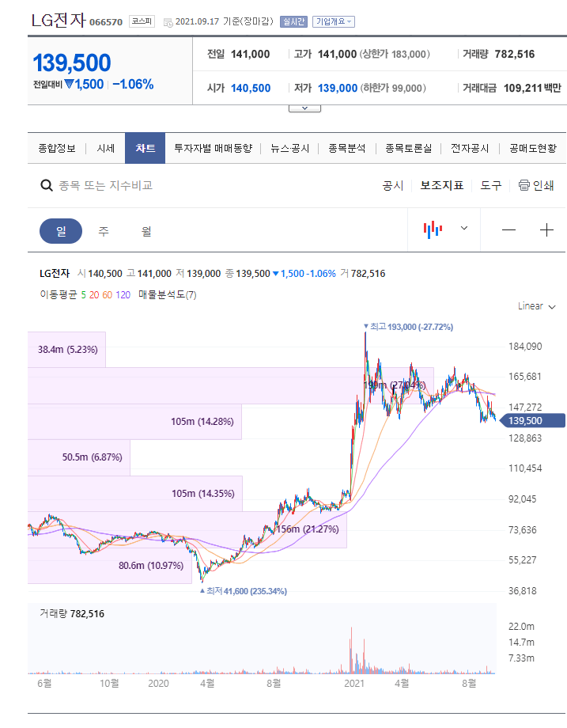Open the 뉴스·공시 tab
Viewport: 567px width, 728px height.
click(x=290, y=148)
